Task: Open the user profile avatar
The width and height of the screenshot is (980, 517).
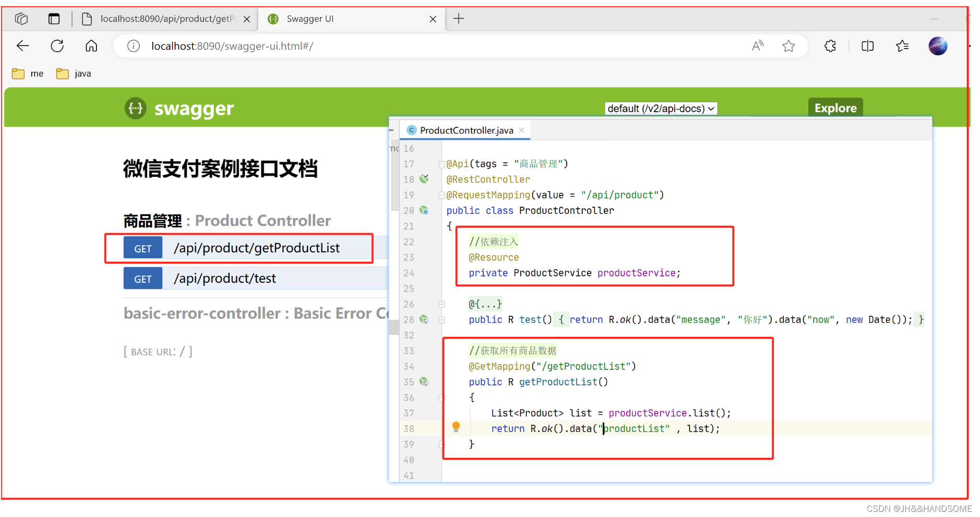Action: click(x=938, y=46)
